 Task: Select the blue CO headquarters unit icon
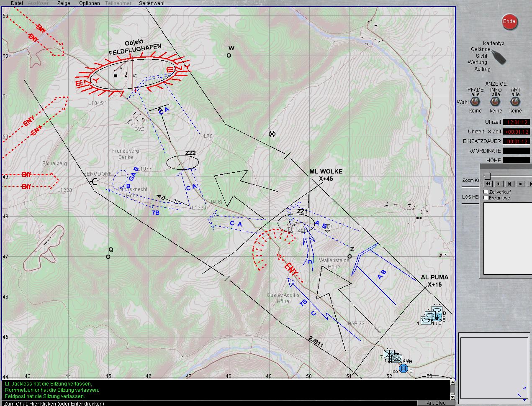point(403,368)
